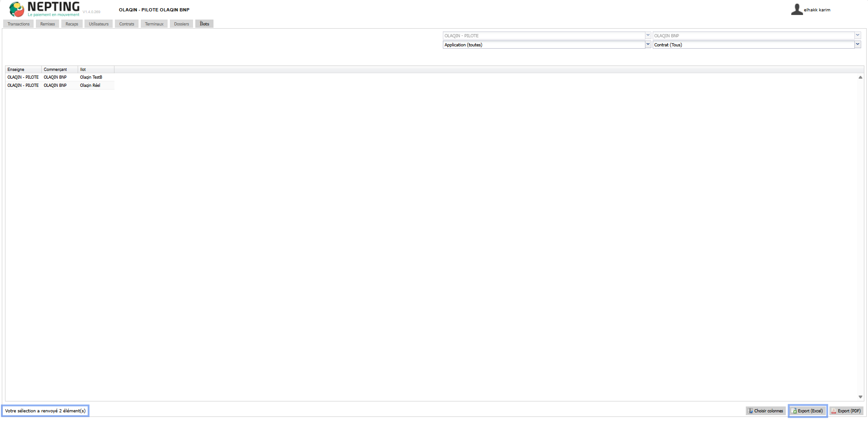Open the Terminaux tab
868x421 pixels.
[x=154, y=24]
